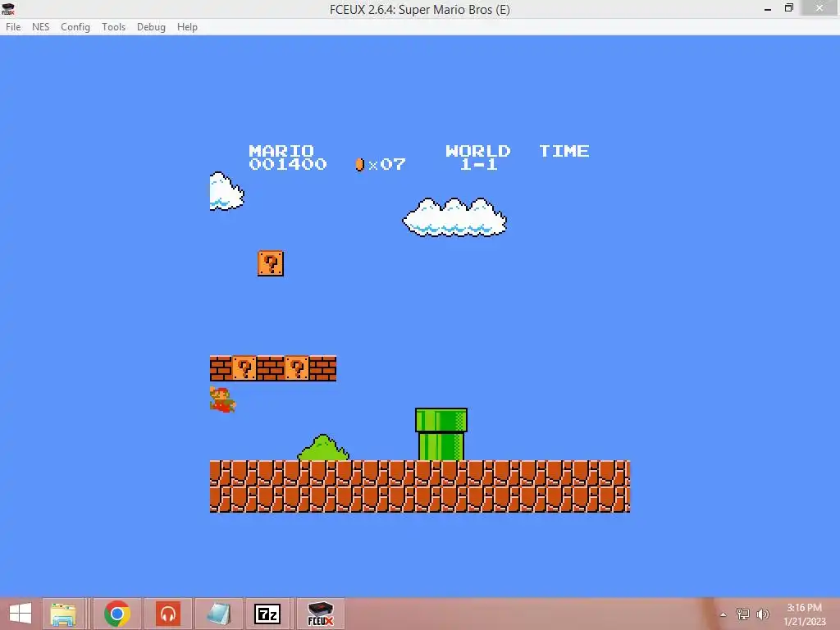The width and height of the screenshot is (840, 630).
Task: Open File Explorer from the taskbar
Action: (x=63, y=614)
